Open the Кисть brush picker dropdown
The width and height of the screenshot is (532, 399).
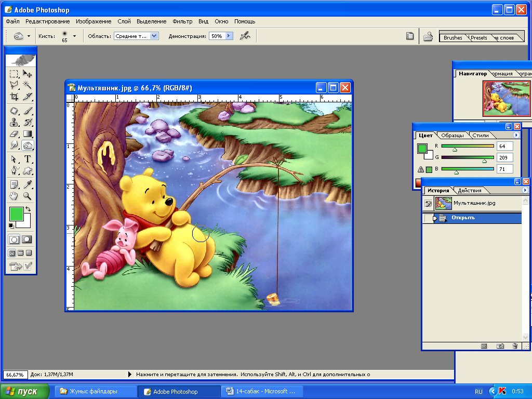point(75,36)
